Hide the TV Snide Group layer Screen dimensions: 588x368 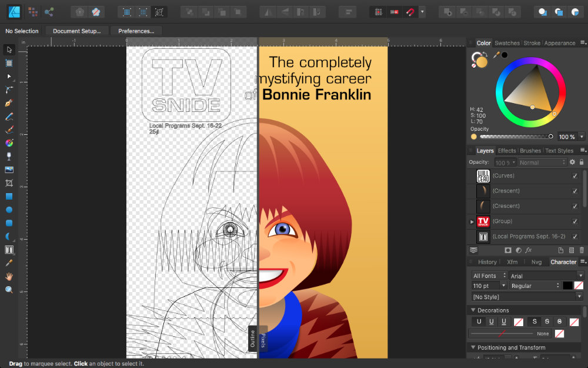pos(574,221)
